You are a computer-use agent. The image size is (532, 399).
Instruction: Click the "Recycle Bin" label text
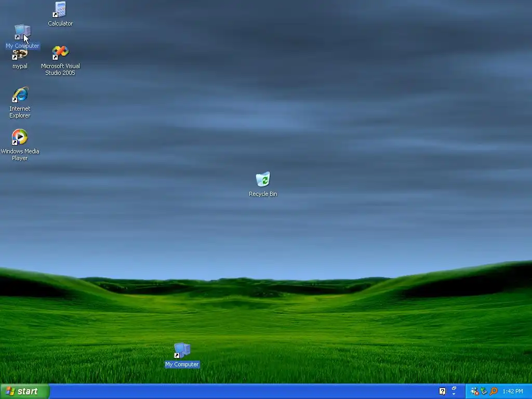coord(263,194)
